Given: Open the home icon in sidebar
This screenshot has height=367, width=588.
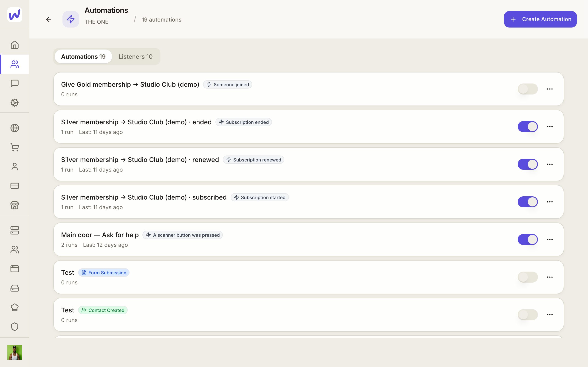Looking at the screenshot, I should click(14, 45).
